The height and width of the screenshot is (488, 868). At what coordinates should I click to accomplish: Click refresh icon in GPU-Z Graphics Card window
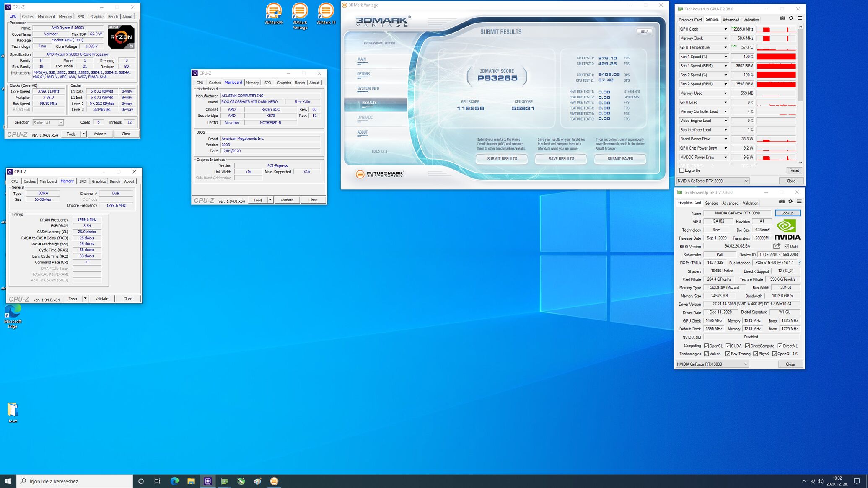point(790,201)
